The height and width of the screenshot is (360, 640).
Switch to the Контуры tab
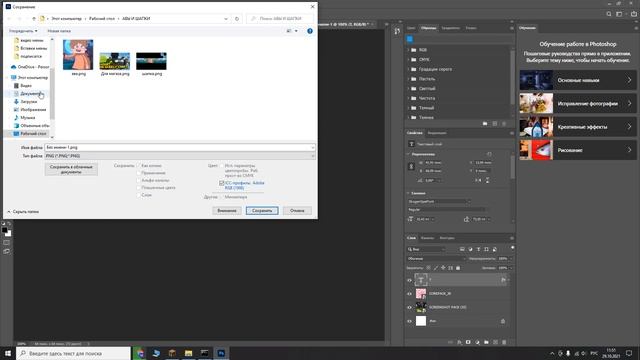coord(447,238)
